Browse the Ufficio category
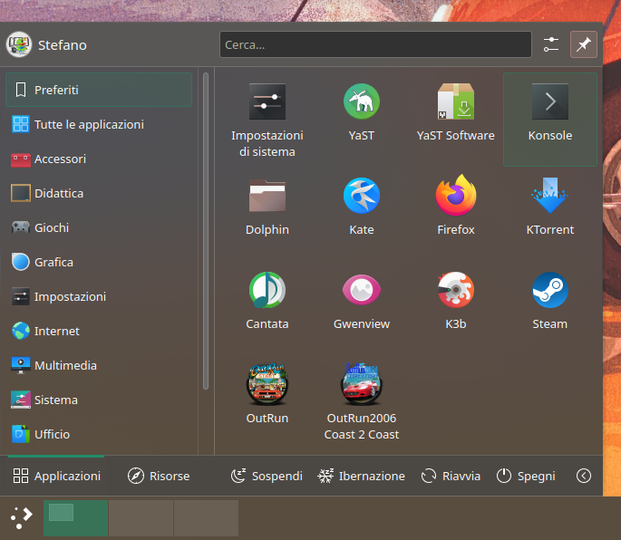The height and width of the screenshot is (540, 621). (x=99, y=435)
